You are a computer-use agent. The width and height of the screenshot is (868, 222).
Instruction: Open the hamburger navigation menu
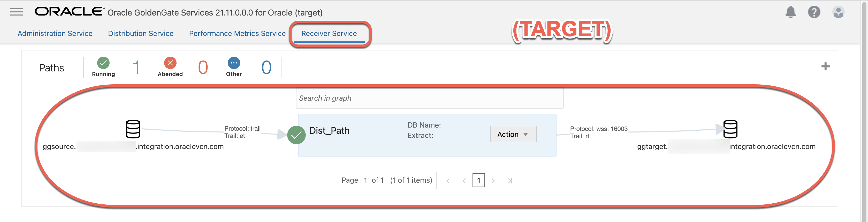coord(17,12)
